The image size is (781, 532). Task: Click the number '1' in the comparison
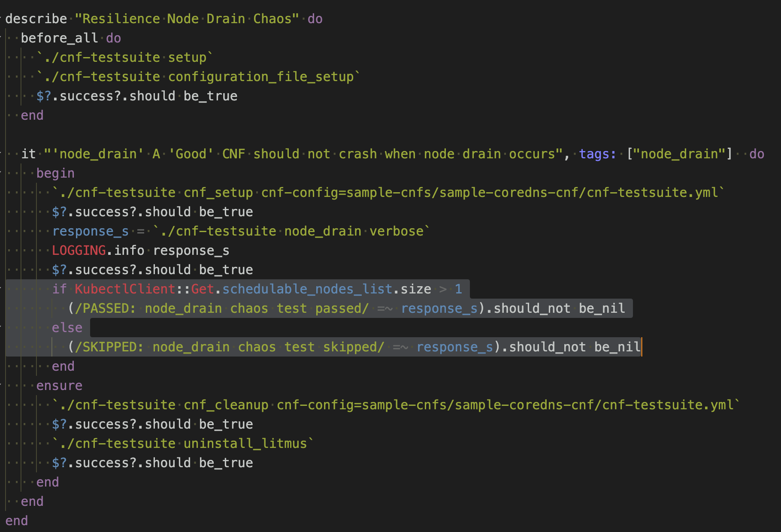tap(459, 289)
